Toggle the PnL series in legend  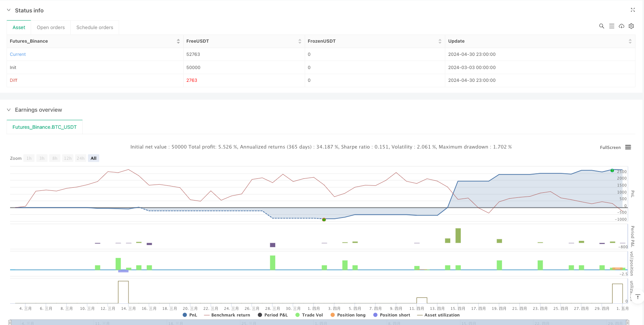190,315
